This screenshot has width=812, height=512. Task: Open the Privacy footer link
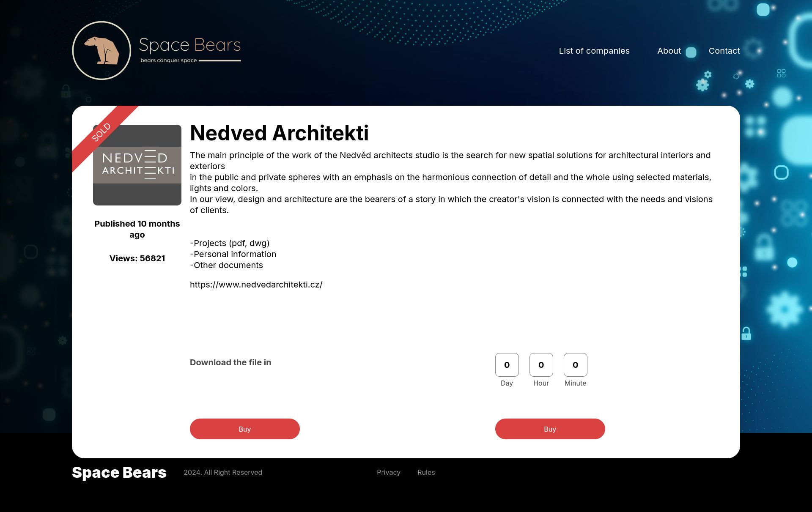389,472
